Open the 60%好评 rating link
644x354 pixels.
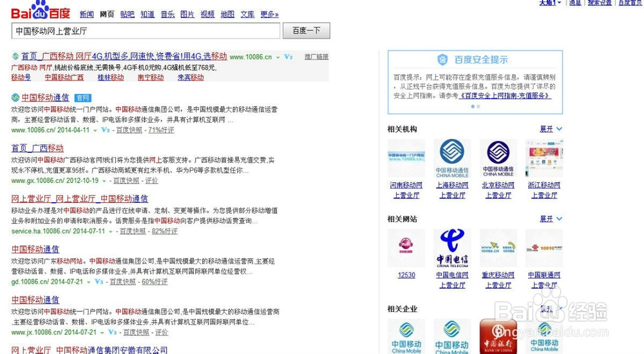tap(155, 282)
